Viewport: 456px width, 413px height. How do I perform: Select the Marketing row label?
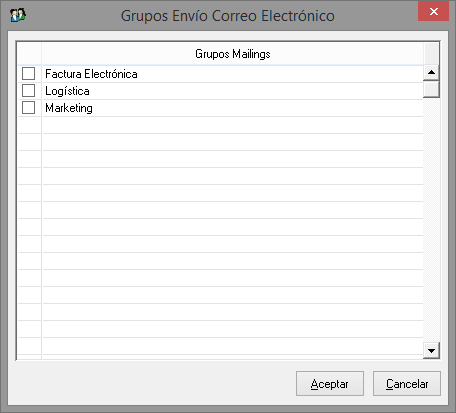click(69, 108)
